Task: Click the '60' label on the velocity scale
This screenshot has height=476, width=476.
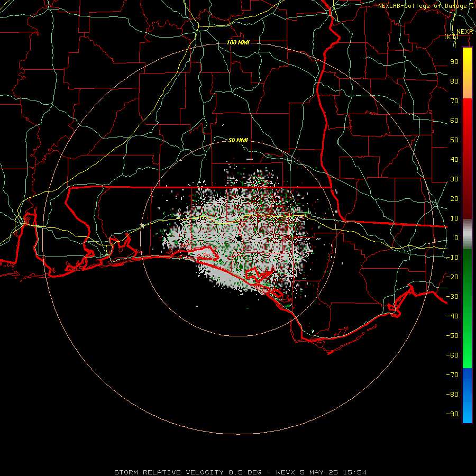Action: (x=454, y=121)
